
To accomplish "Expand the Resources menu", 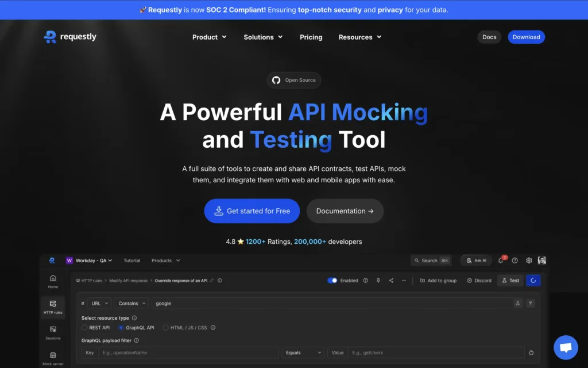I will pos(360,37).
